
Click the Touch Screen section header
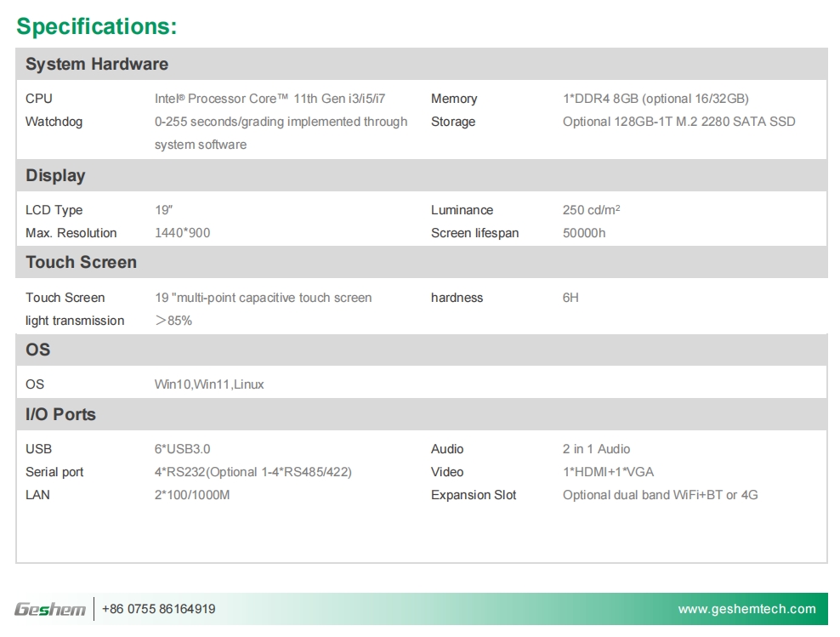81,262
